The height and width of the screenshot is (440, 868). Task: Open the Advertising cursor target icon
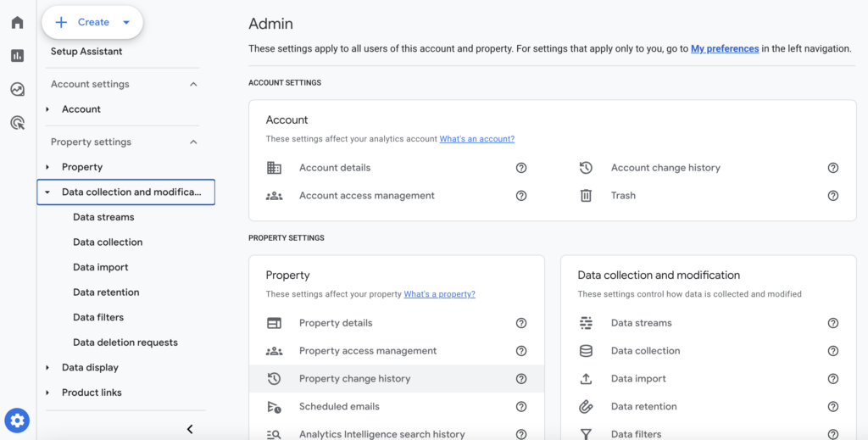(17, 122)
